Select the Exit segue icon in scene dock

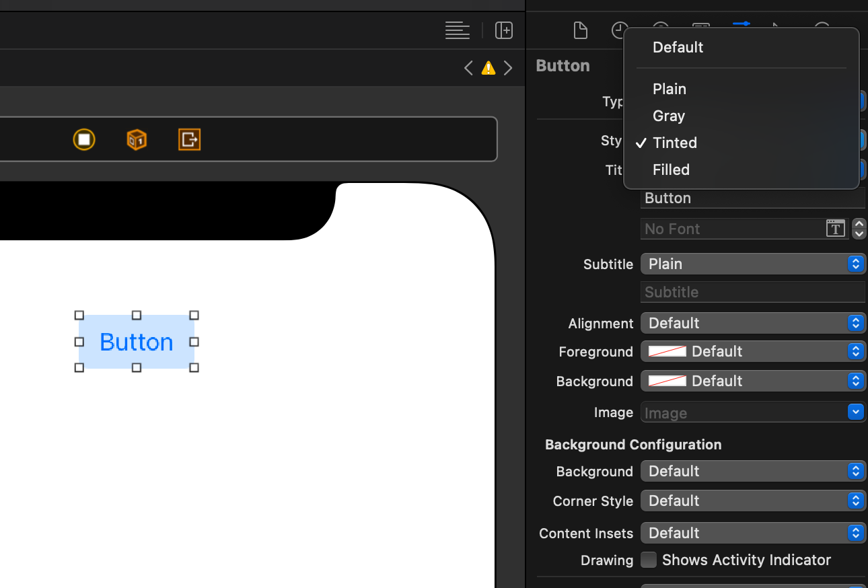click(189, 139)
